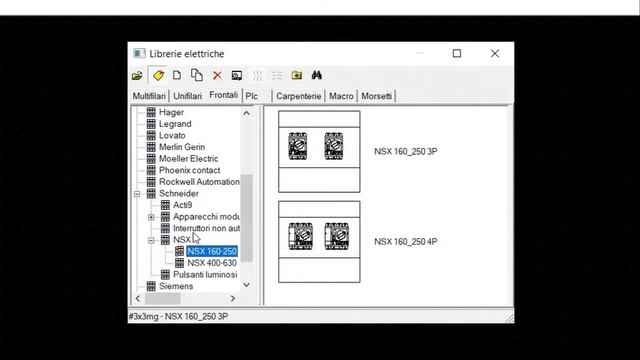Select Rockwell Automation in the tree
Image resolution: width=640 pixels, height=360 pixels.
199,182
